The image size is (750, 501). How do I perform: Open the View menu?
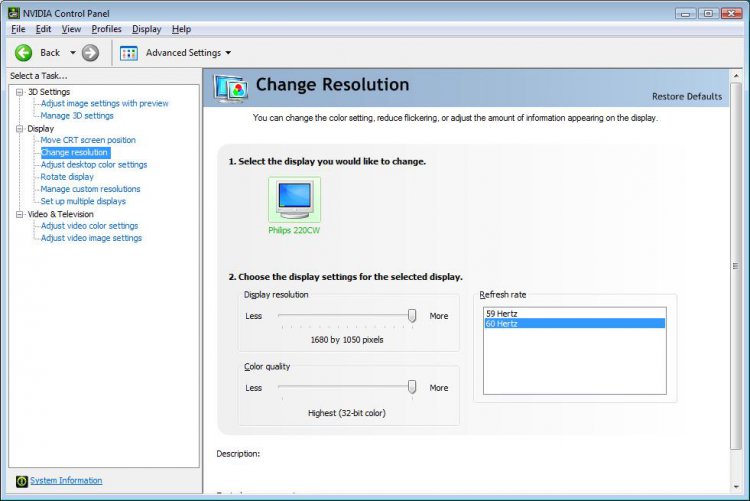tap(71, 29)
